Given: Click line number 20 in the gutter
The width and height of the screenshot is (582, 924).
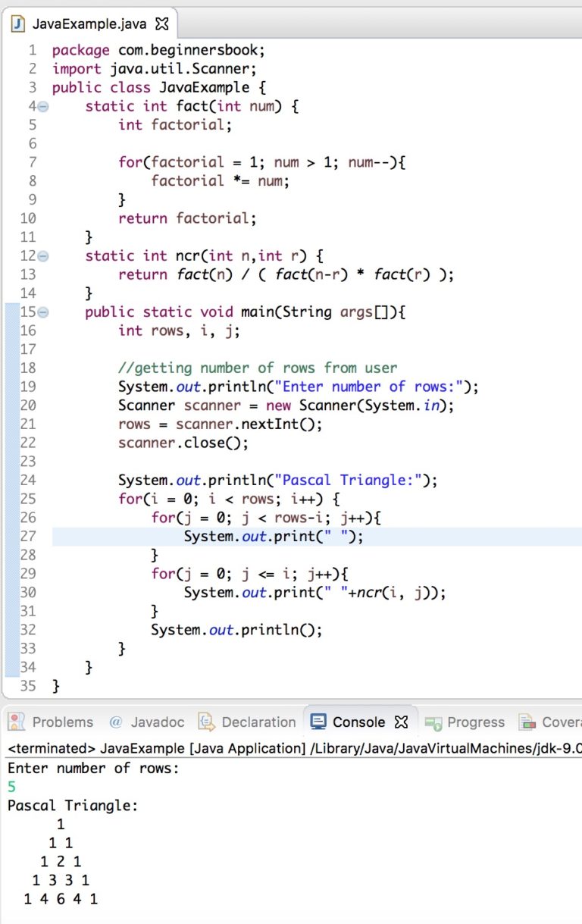Looking at the screenshot, I should point(28,406).
